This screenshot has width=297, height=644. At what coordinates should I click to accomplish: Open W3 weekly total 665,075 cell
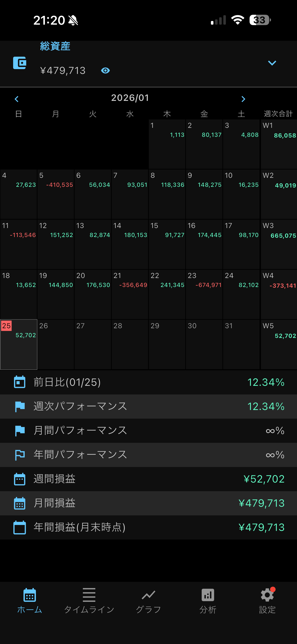click(279, 244)
